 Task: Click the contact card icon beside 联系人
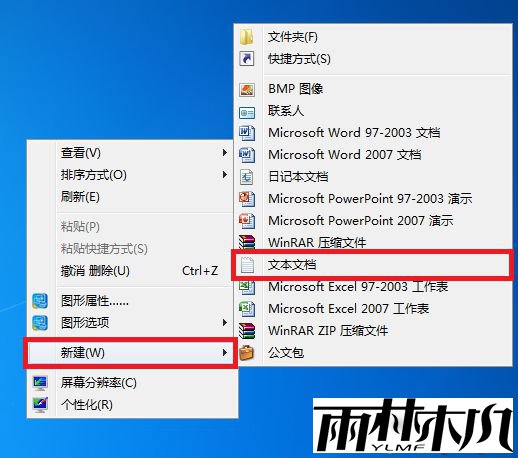pos(247,113)
